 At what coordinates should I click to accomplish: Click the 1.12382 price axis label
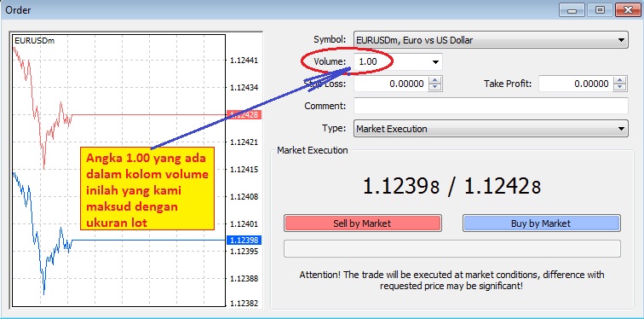[244, 304]
